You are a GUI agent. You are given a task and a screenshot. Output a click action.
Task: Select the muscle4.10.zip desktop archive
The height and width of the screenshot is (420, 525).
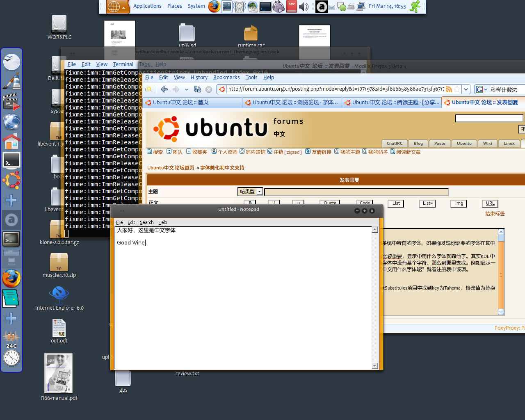(x=59, y=265)
